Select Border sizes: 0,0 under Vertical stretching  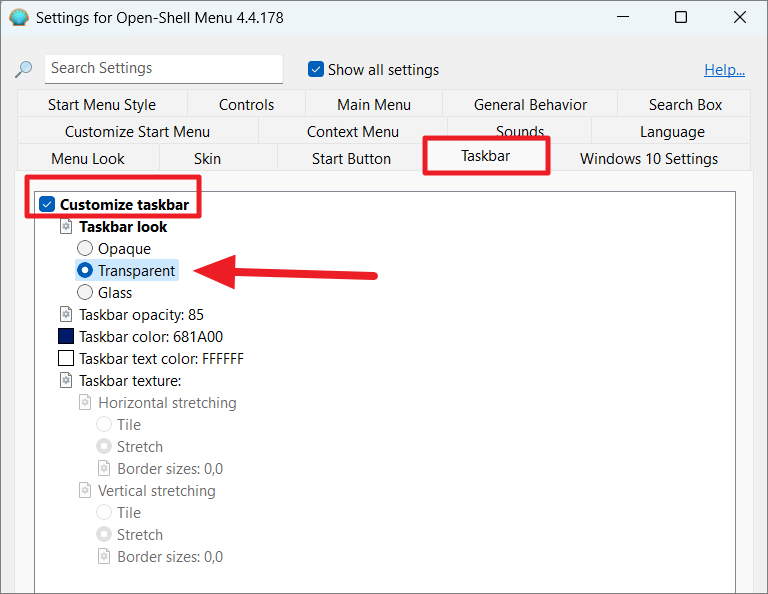coord(170,557)
